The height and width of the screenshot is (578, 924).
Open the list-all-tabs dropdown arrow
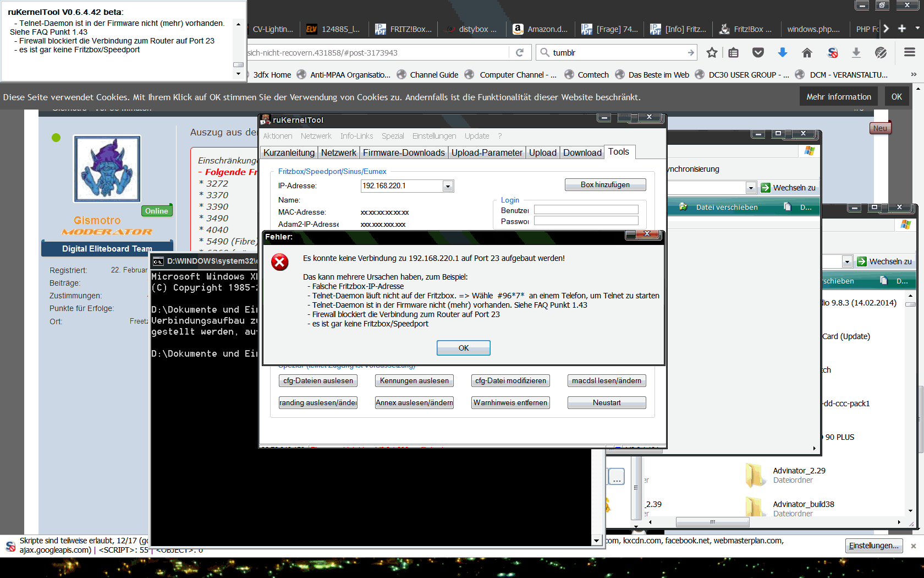point(917,28)
